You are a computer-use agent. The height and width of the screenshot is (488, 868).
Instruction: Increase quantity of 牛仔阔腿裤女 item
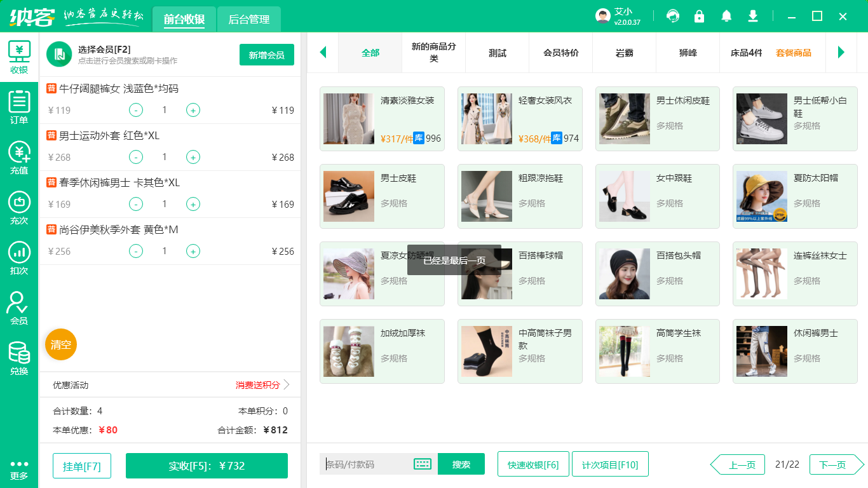point(193,110)
